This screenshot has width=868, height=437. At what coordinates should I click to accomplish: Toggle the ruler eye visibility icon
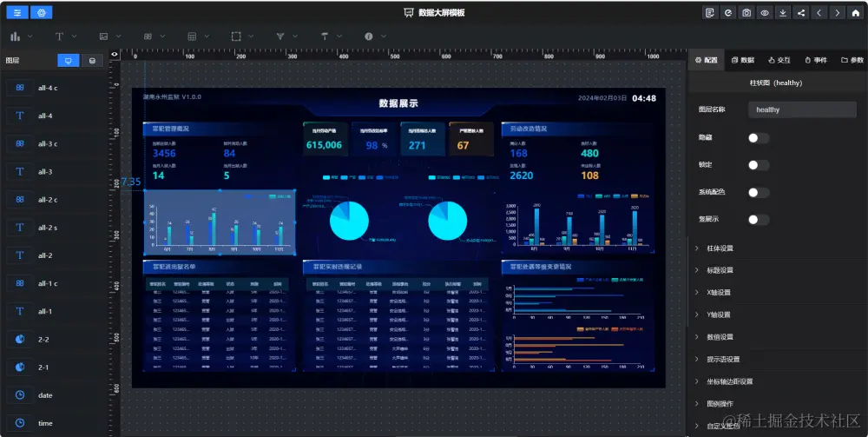coord(115,54)
